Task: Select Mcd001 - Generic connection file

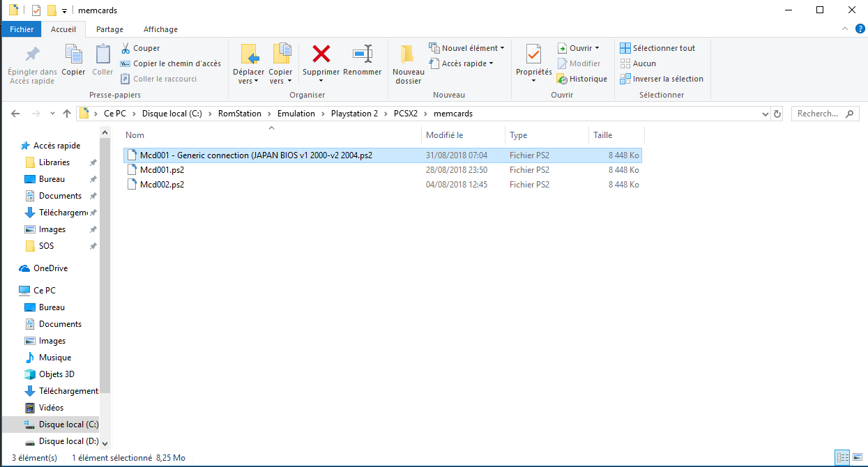Action: pyautogui.click(x=382, y=155)
